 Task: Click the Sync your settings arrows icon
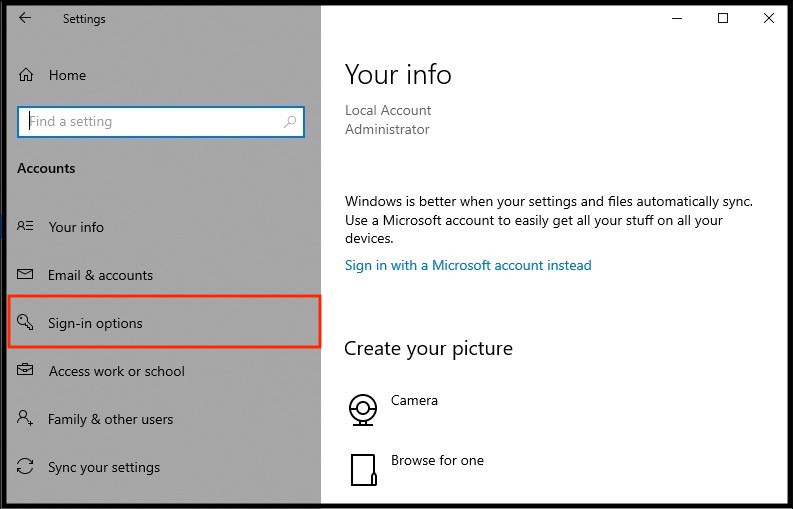[25, 466]
